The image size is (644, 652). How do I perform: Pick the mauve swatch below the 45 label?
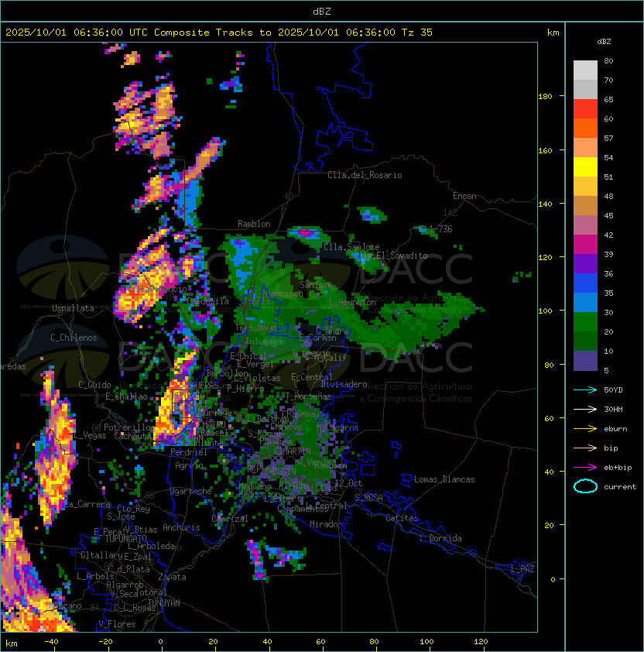click(x=585, y=225)
